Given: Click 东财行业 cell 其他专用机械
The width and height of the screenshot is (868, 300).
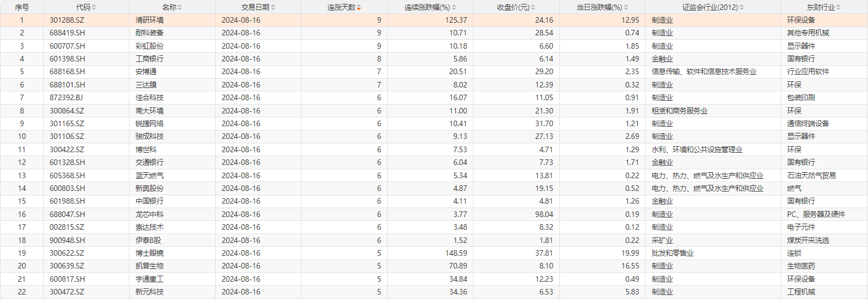Looking at the screenshot, I should pos(808,33).
